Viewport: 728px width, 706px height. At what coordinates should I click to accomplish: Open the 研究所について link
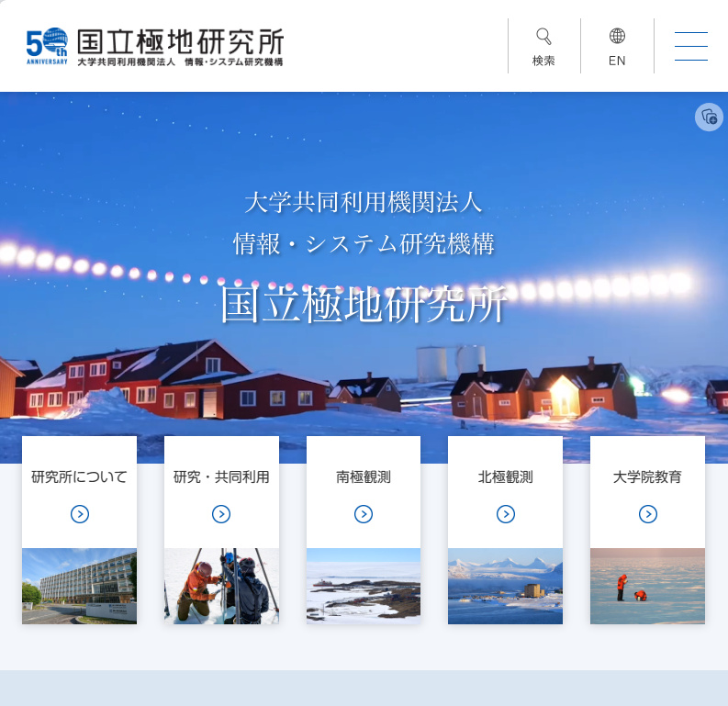click(x=80, y=477)
